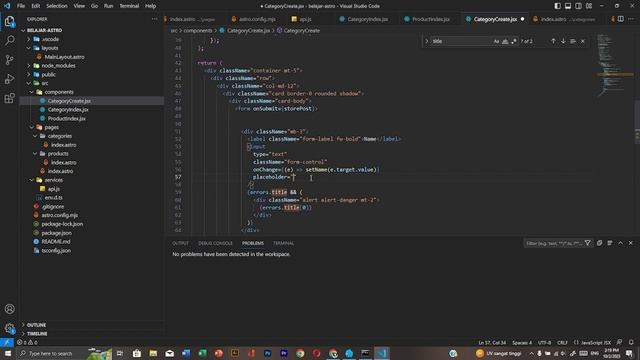Open the Search view in activity bar
This screenshot has width=640, height=360.
(9, 40)
